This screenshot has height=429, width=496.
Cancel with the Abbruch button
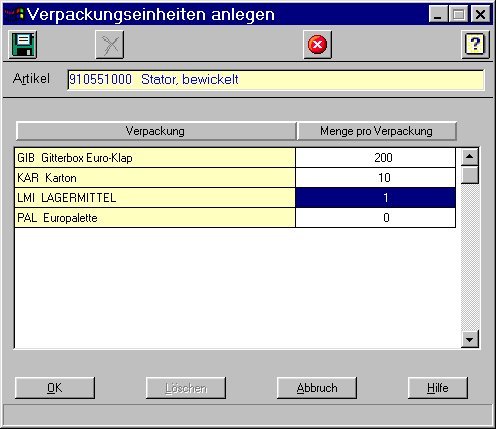[317, 388]
